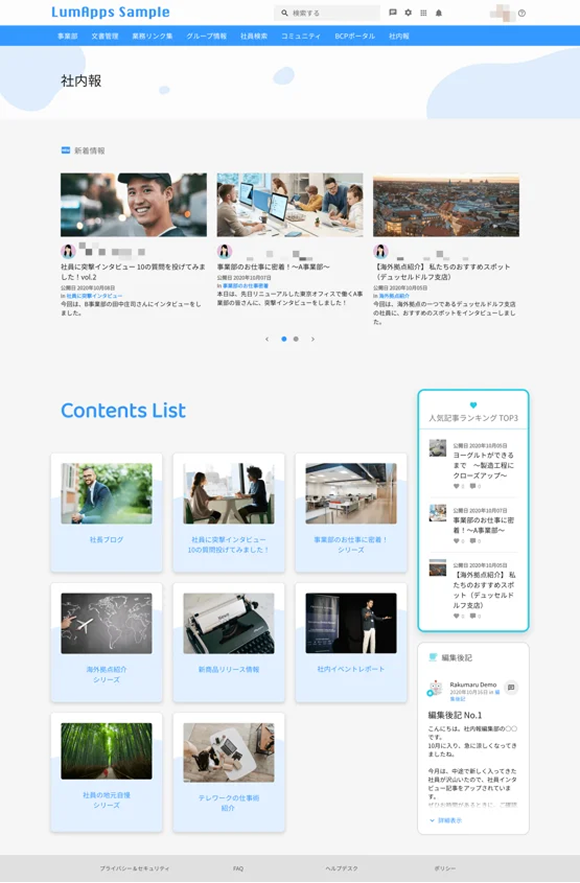This screenshot has width=580, height=883.
Task: Click Rakumaru Demo author avatar
Action: (x=435, y=688)
